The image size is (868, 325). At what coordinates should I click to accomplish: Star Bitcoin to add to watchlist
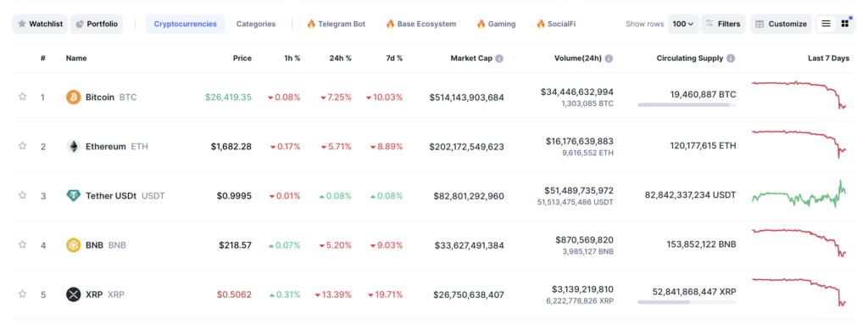point(22,97)
